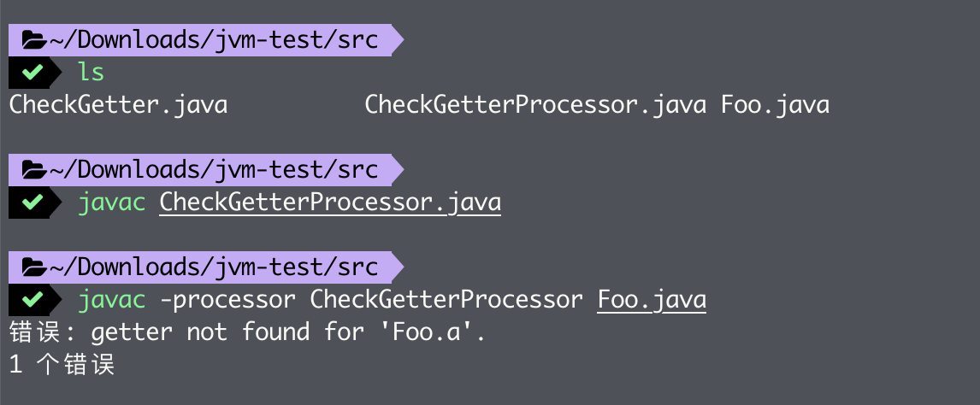The image size is (980, 405).
Task: Click the ls command text
Action: tap(91, 73)
